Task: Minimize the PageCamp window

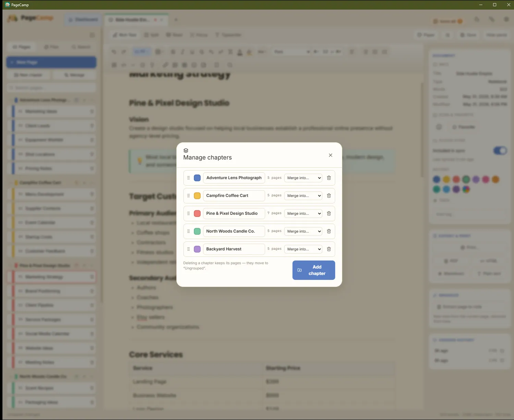Action: [x=481, y=5]
